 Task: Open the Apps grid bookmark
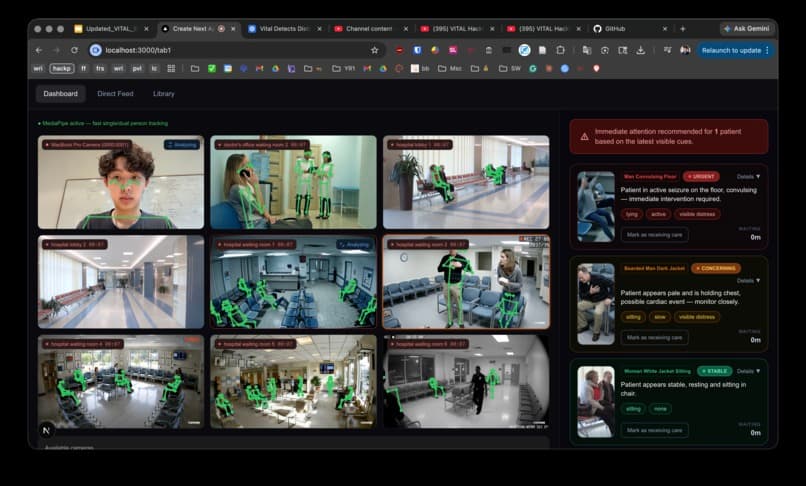coord(172,68)
